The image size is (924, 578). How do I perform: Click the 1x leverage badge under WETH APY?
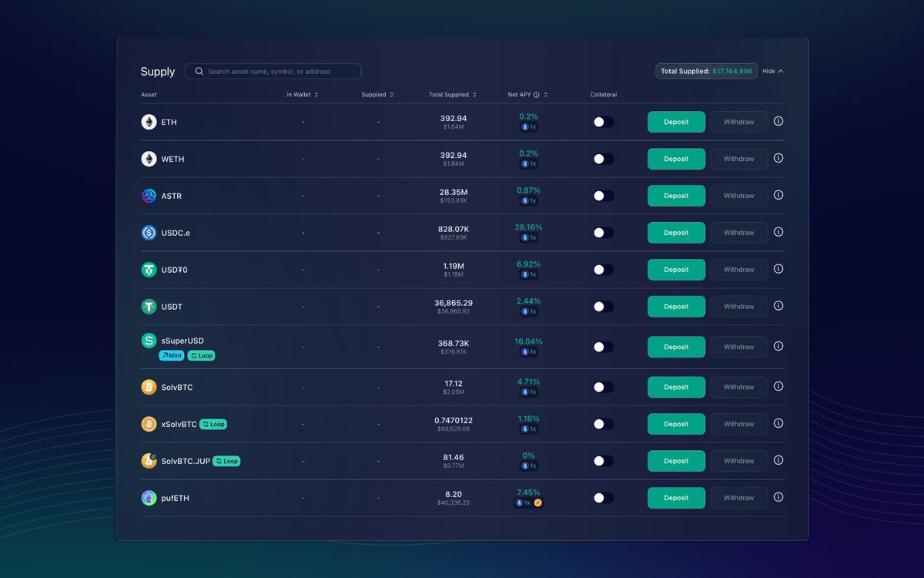point(528,163)
